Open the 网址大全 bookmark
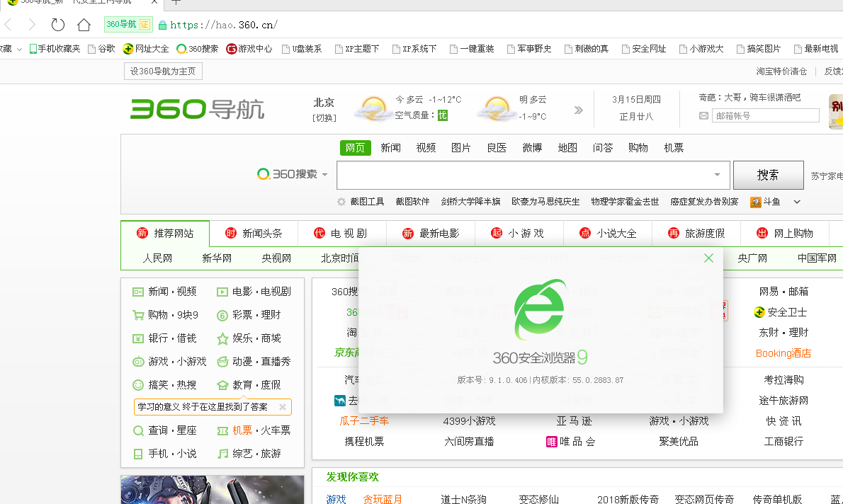 (x=146, y=49)
